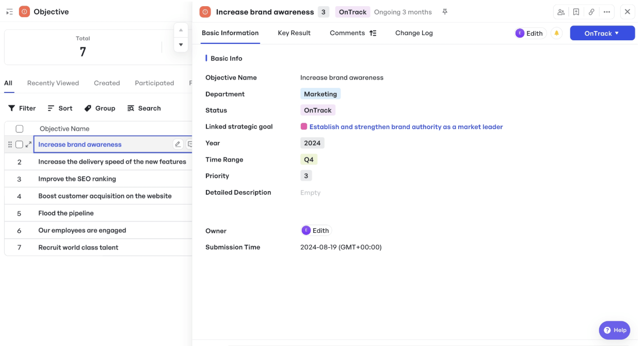Switch to the Created tab
Image resolution: width=644 pixels, height=346 pixels.
(107, 83)
